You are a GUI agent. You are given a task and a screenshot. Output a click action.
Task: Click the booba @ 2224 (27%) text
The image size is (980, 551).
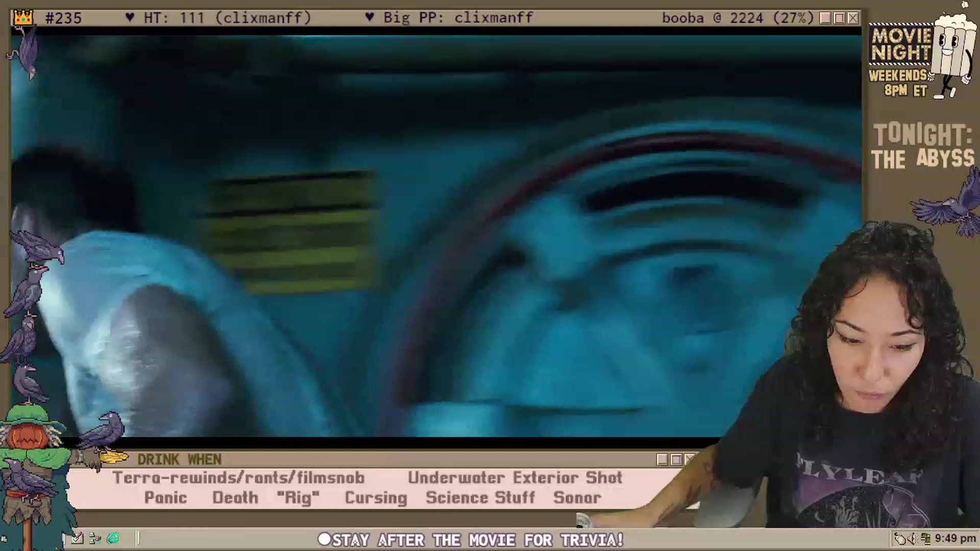[738, 18]
